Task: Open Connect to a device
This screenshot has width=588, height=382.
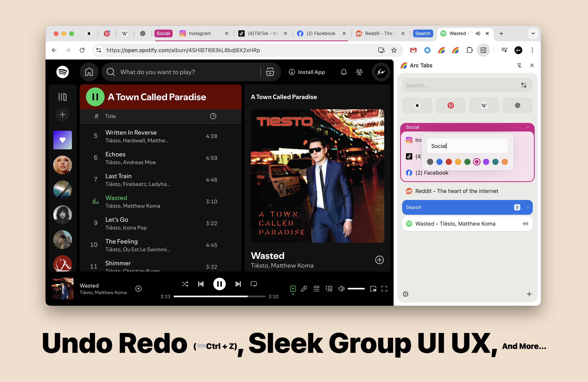Action: 329,289
